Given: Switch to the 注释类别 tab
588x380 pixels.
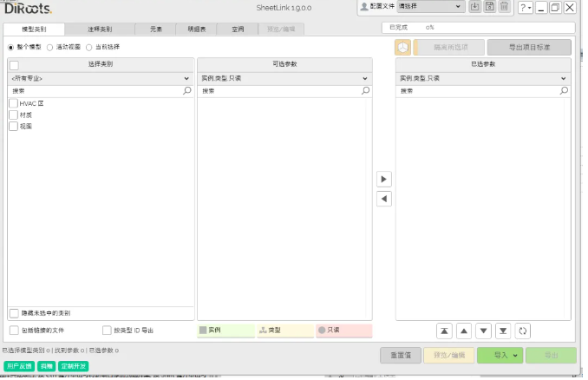Looking at the screenshot, I should click(100, 29).
